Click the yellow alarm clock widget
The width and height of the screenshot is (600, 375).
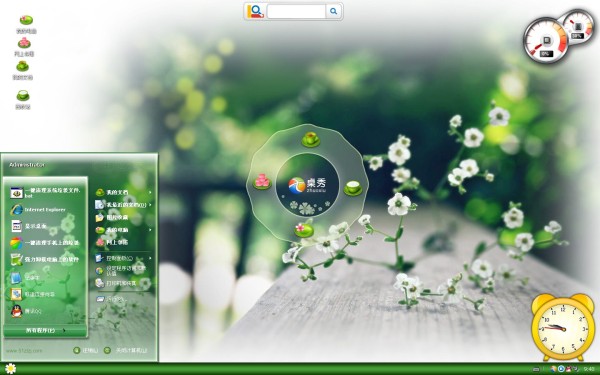point(562,328)
